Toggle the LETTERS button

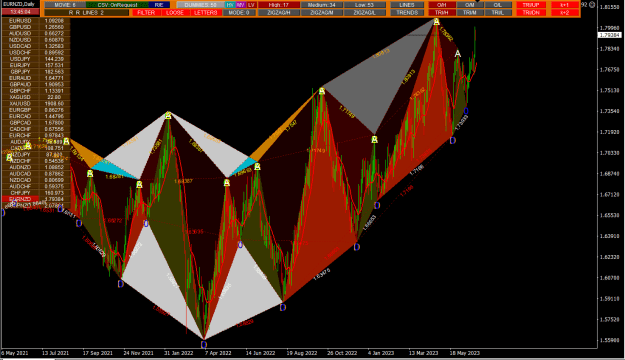pos(206,13)
